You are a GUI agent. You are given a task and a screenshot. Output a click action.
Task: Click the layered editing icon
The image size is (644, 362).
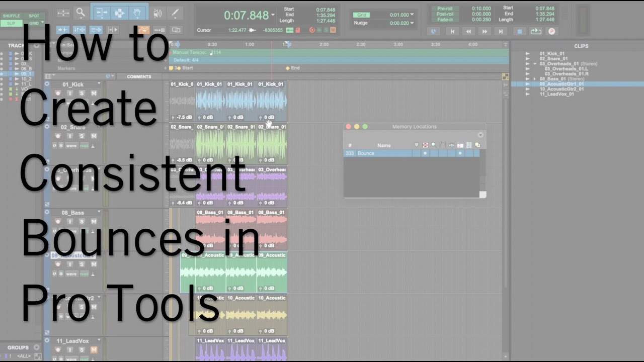(x=176, y=30)
